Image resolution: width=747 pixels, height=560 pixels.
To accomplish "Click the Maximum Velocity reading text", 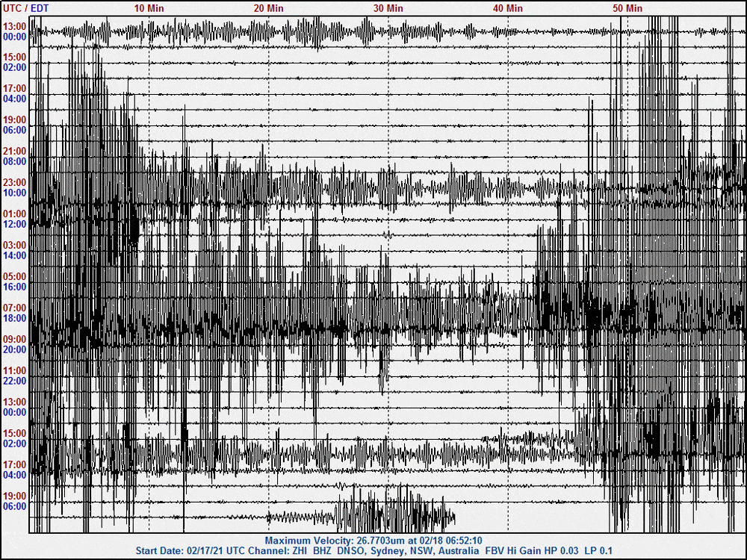I will [373, 540].
